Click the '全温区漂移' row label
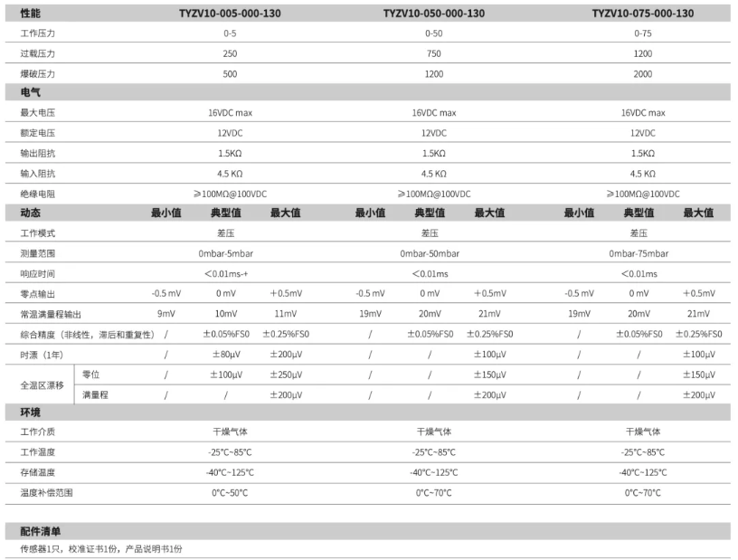 42,384
